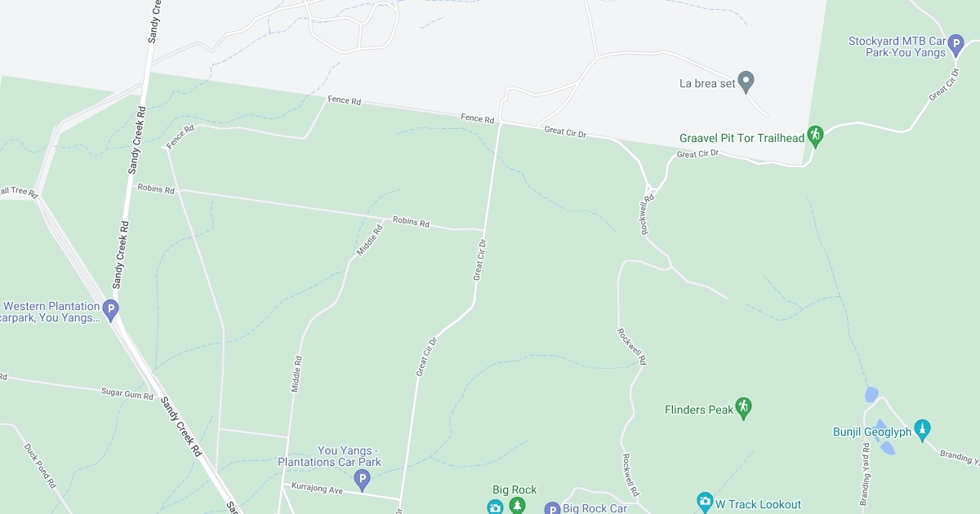This screenshot has width=980, height=514.
Task: Click the Flinders Peak hiking icon
Action: point(743,407)
